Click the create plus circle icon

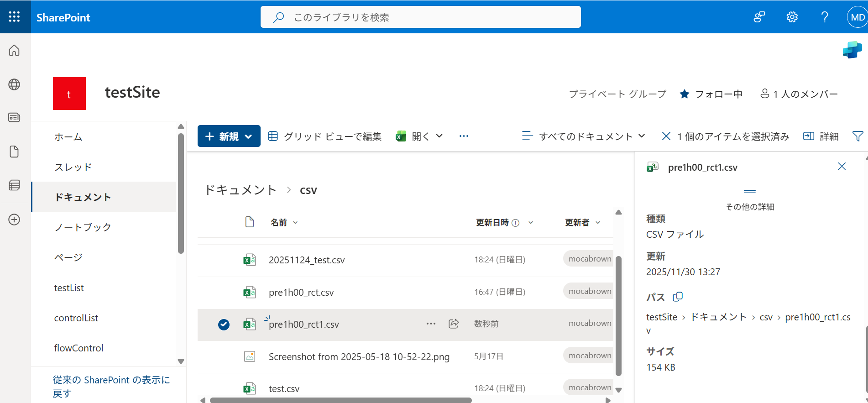[14, 220]
